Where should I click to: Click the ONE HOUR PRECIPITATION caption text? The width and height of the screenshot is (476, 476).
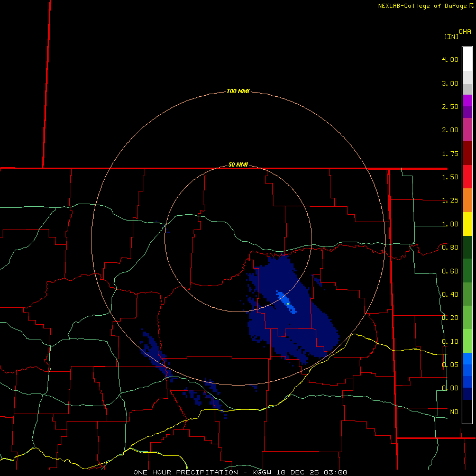[x=186, y=472]
